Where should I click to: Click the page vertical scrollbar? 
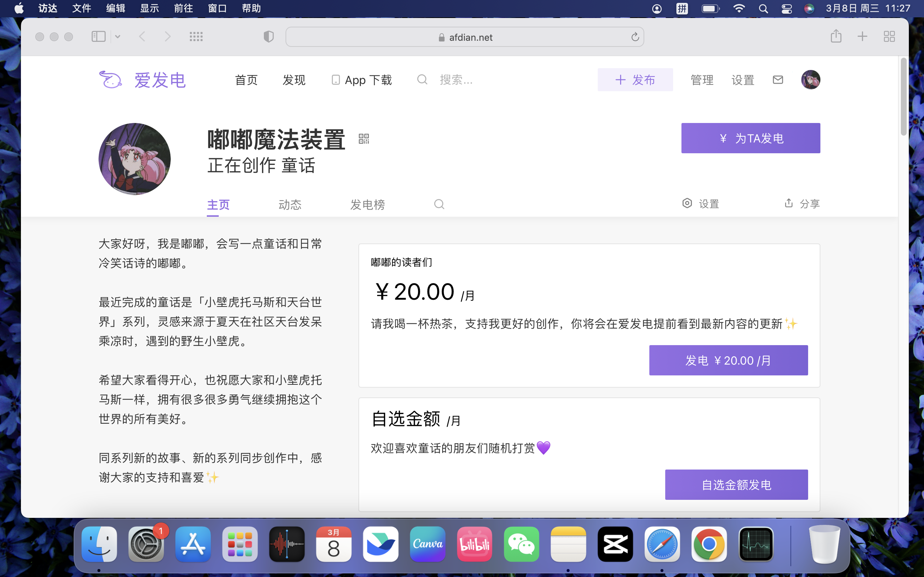tap(903, 97)
